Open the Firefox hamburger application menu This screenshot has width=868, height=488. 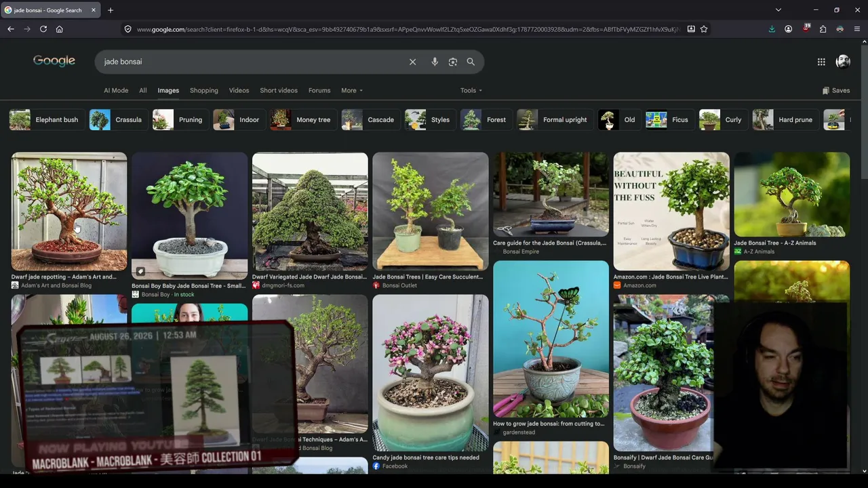[x=857, y=29]
